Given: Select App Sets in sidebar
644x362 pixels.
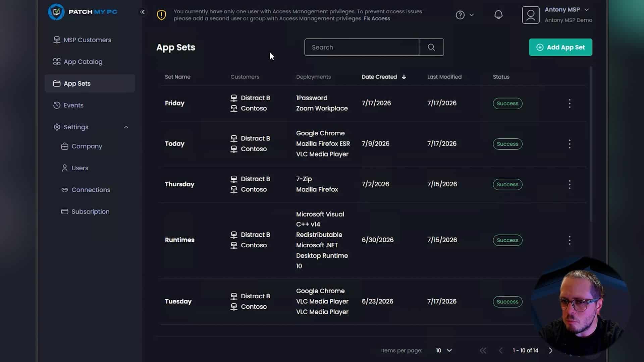Looking at the screenshot, I should [x=90, y=83].
